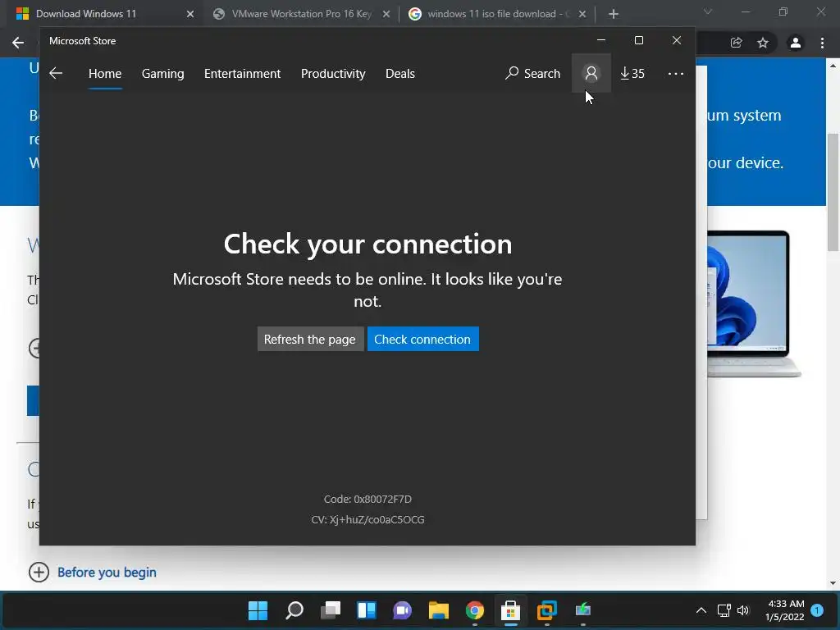Click the Chrome back arrow
Image resolution: width=840 pixels, height=630 pixels.
(x=18, y=43)
